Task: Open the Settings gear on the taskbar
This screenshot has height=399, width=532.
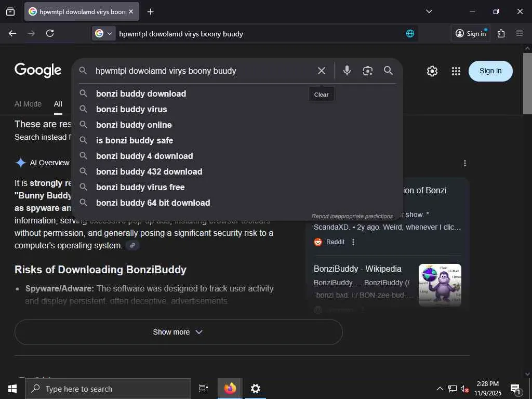Action: pyautogui.click(x=255, y=389)
